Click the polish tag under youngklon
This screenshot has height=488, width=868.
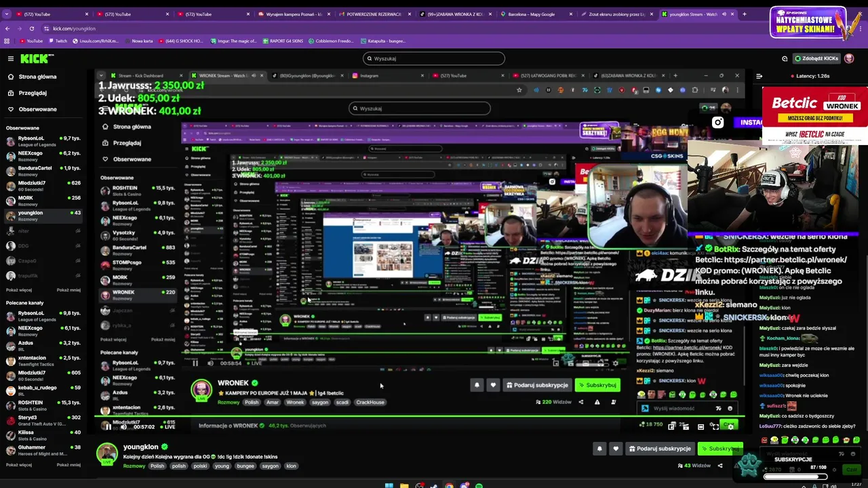click(178, 466)
